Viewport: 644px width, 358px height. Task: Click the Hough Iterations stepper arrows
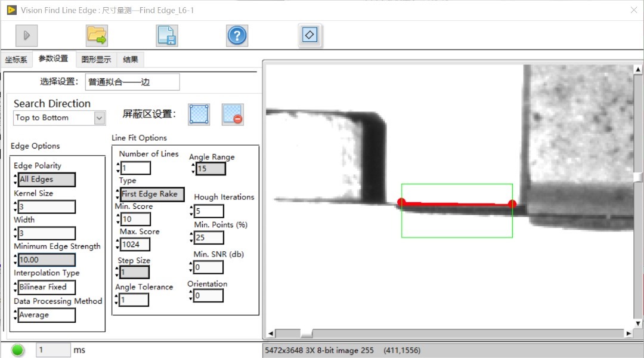tap(191, 211)
